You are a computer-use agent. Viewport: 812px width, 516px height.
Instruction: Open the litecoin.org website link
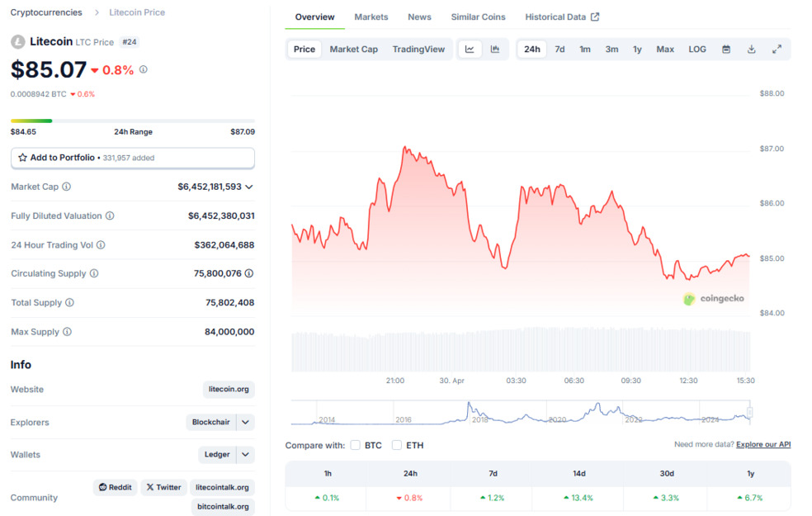(x=229, y=389)
